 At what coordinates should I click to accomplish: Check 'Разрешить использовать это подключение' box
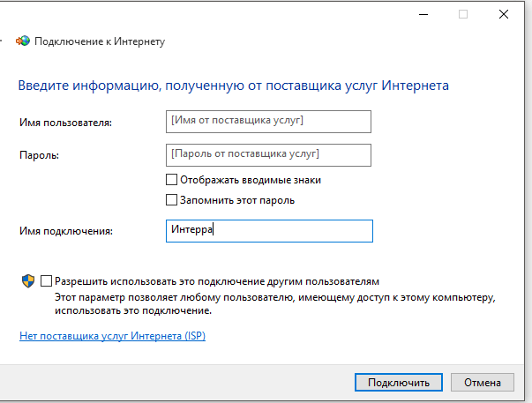(47, 280)
